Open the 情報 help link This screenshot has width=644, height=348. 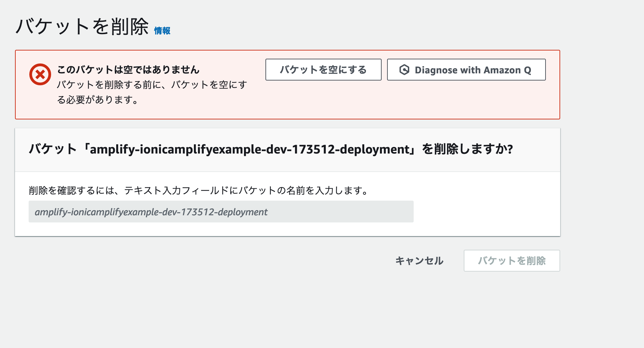[162, 31]
